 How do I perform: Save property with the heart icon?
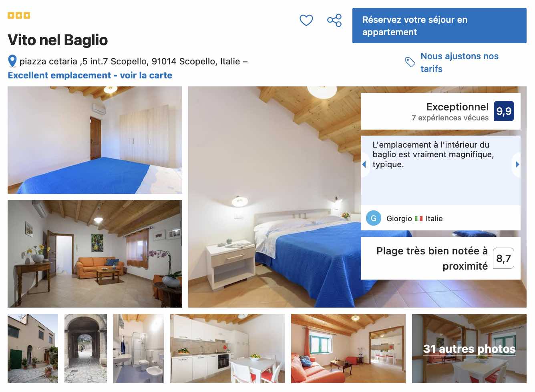(306, 20)
